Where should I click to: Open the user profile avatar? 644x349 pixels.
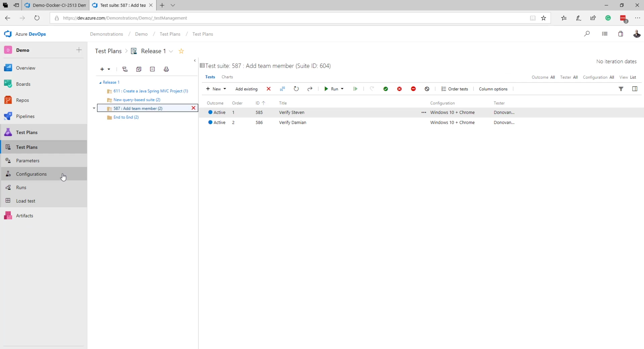pos(637,34)
